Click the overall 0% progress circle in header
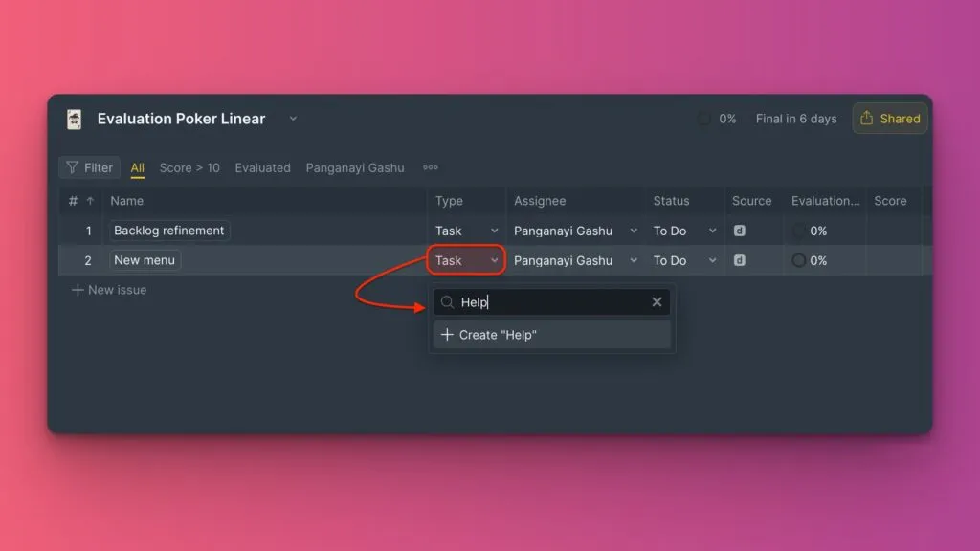Viewport: 980px width, 551px height. 704,119
